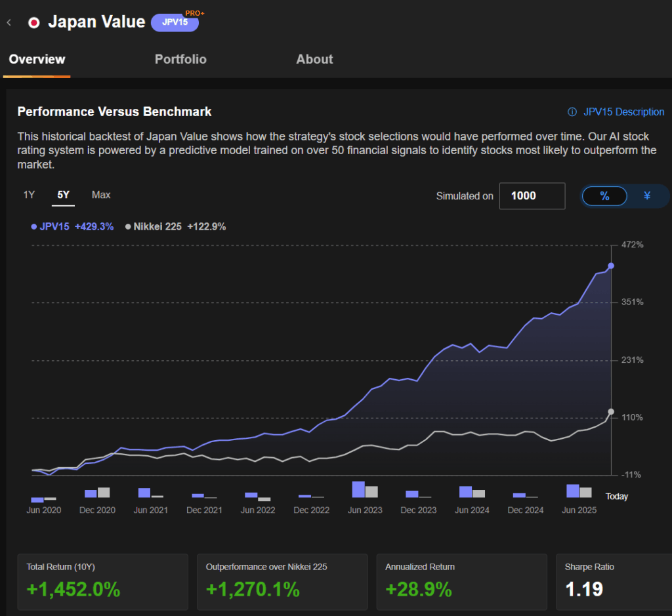This screenshot has height=616, width=672.
Task: Open the About tab
Action: (314, 59)
